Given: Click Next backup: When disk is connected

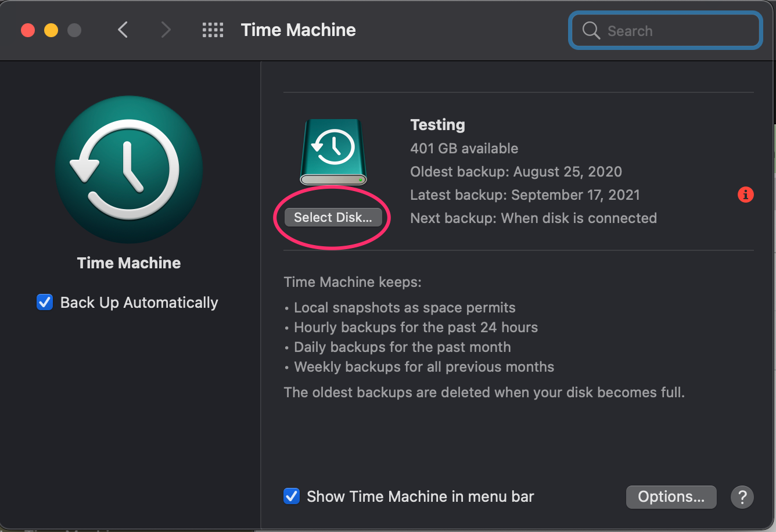Looking at the screenshot, I should pos(533,218).
